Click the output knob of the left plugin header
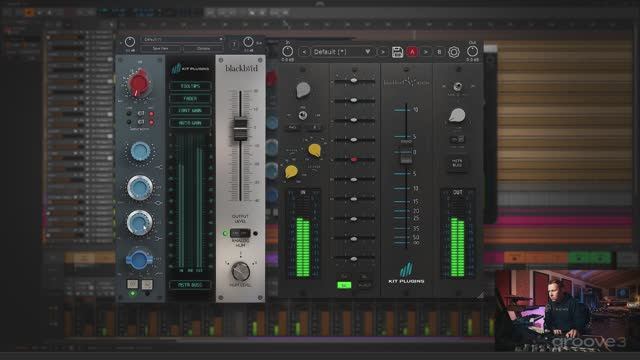Viewport: 640px width, 360px height. [248, 42]
